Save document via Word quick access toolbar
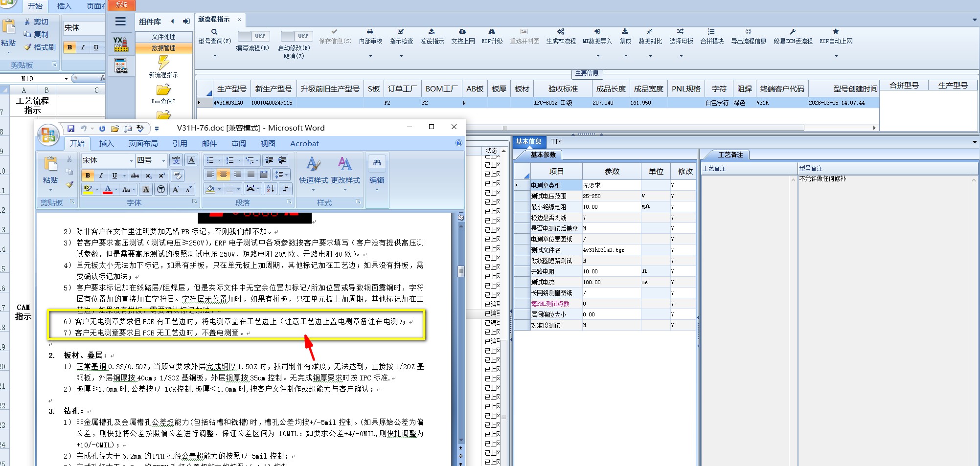This screenshot has height=466, width=980. pos(71,129)
